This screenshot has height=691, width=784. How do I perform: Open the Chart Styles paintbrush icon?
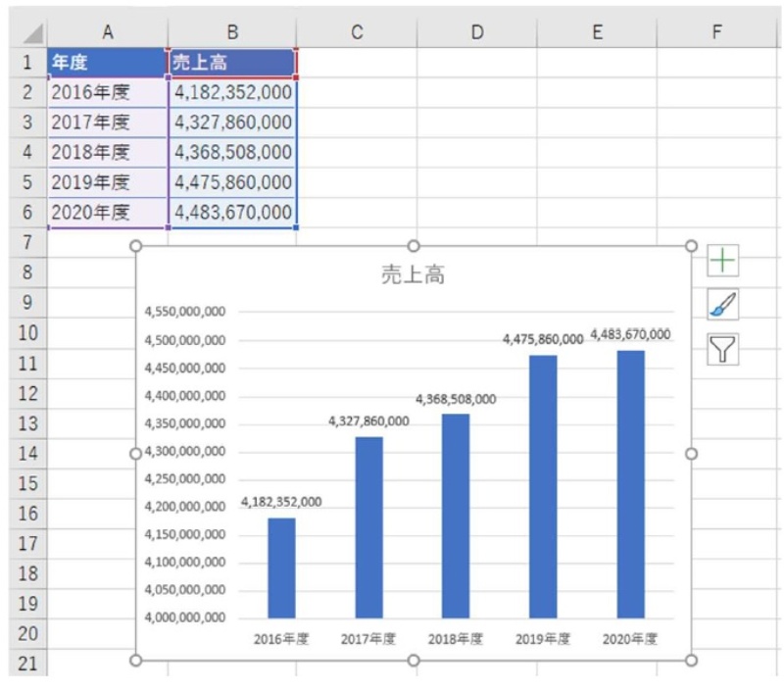[x=722, y=305]
